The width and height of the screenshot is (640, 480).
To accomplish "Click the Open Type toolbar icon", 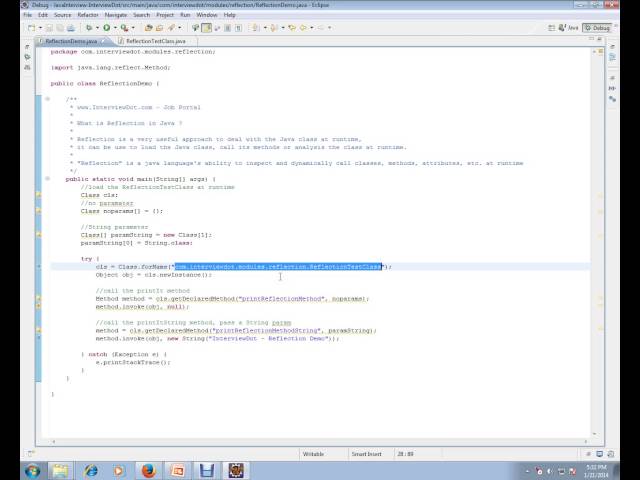I will pyautogui.click(x=171, y=28).
